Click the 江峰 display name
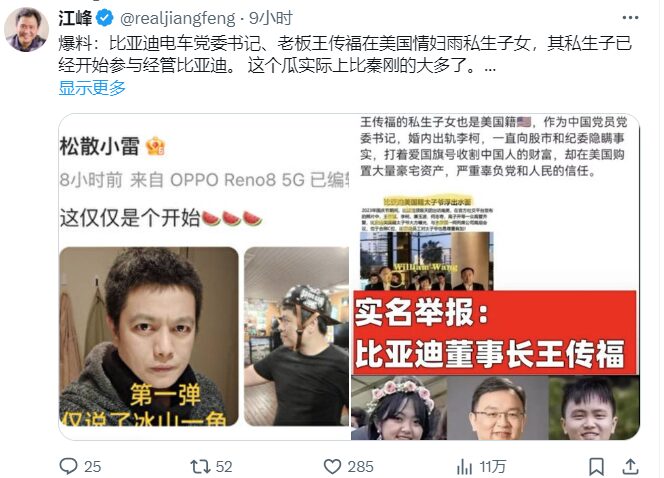664x478 pixels. point(75,18)
